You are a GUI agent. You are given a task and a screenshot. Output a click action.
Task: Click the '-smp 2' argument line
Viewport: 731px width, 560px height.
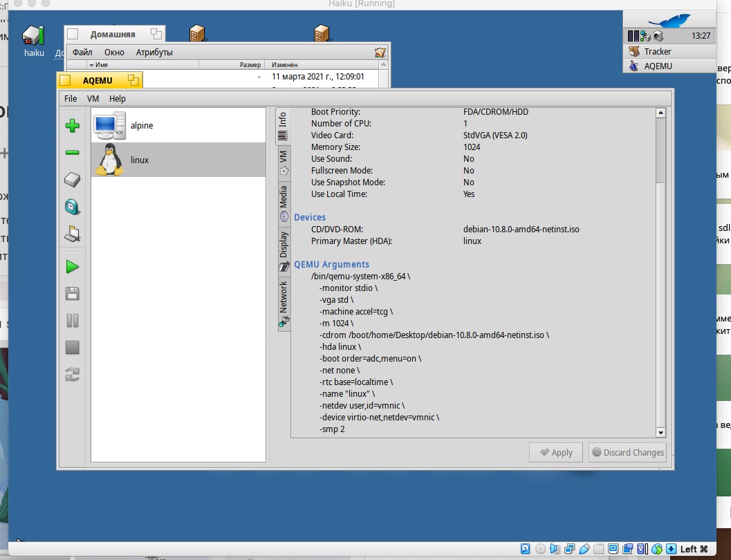coord(332,429)
